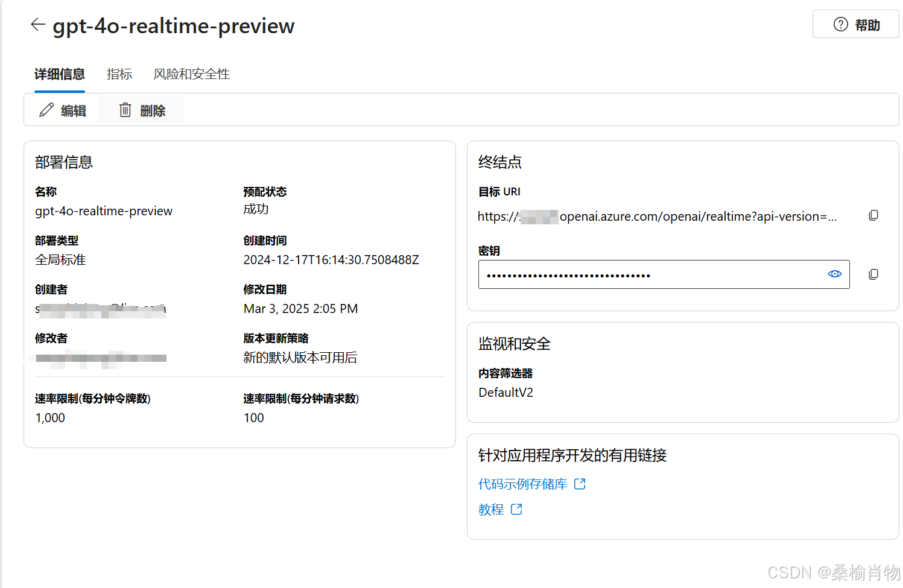Image resolution: width=903 pixels, height=588 pixels.
Task: Click the 内容筛选器 label
Action: 505,373
